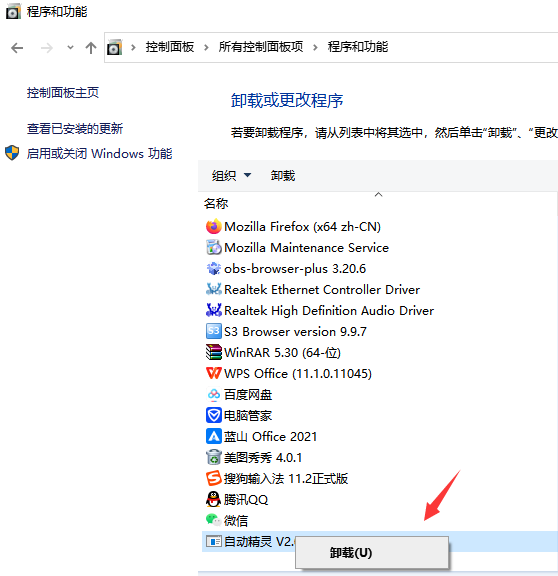Select the Mozilla Firefox icon in list
Viewport: 558px width, 576px height.
pyautogui.click(x=213, y=227)
